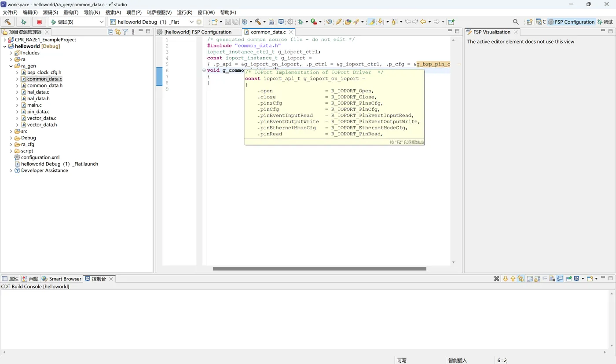Screen dimensions: 616x364
Task: Open the 瑞萨视图(V) menu
Action: [x=159, y=12]
